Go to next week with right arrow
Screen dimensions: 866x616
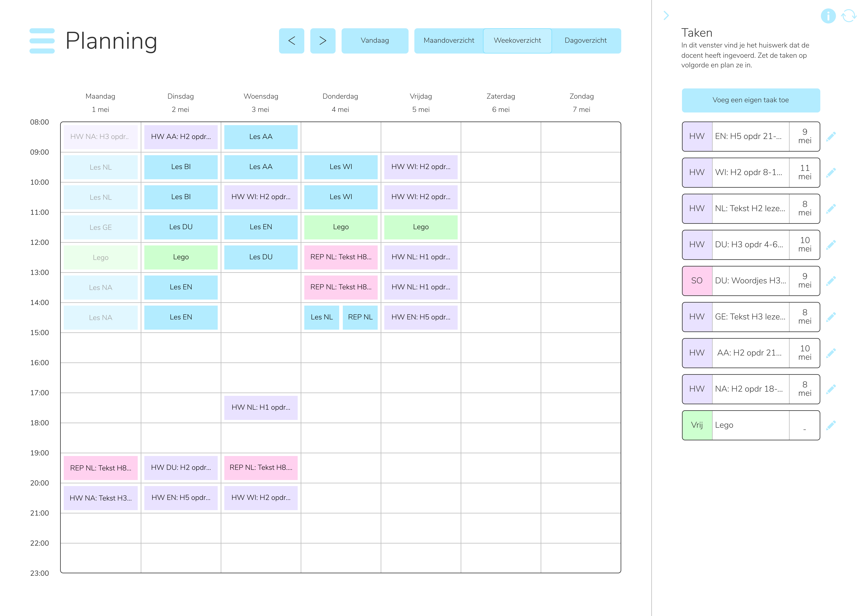click(x=323, y=41)
